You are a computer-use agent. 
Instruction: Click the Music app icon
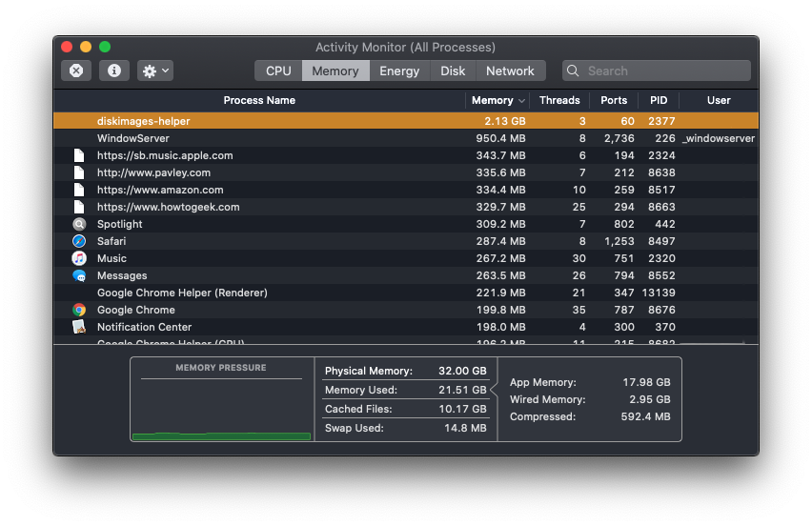tap(79, 258)
